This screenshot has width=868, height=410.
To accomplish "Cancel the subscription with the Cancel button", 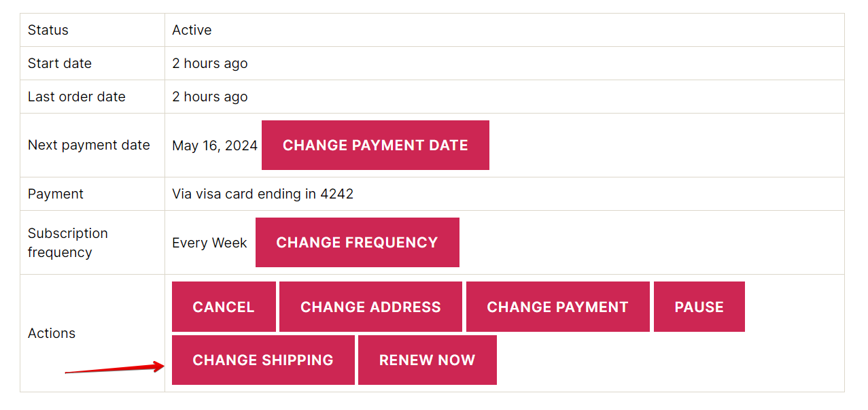I will pyautogui.click(x=224, y=307).
